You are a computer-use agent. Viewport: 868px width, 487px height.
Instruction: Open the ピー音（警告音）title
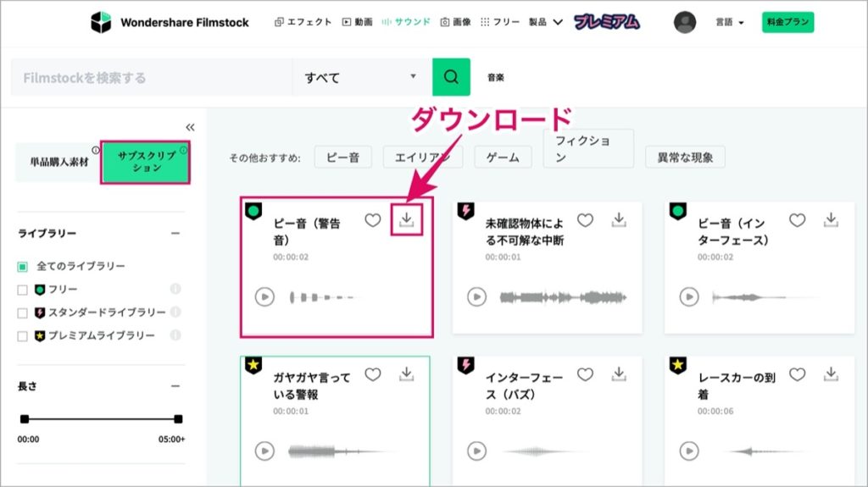tap(307, 231)
